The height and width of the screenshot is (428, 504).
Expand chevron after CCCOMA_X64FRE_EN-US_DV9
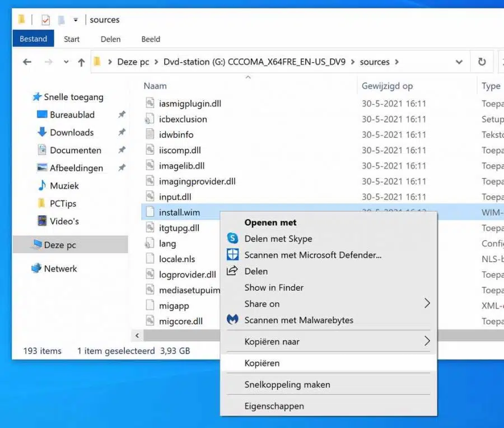353,62
